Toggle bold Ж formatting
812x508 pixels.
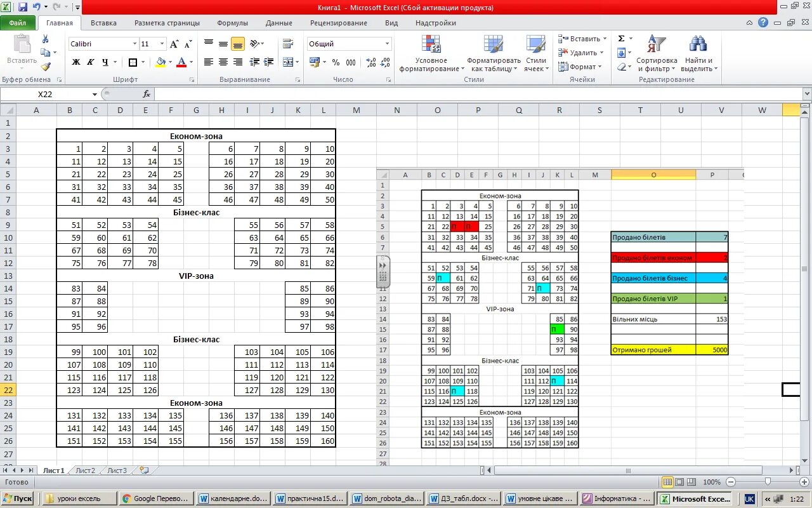click(76, 62)
